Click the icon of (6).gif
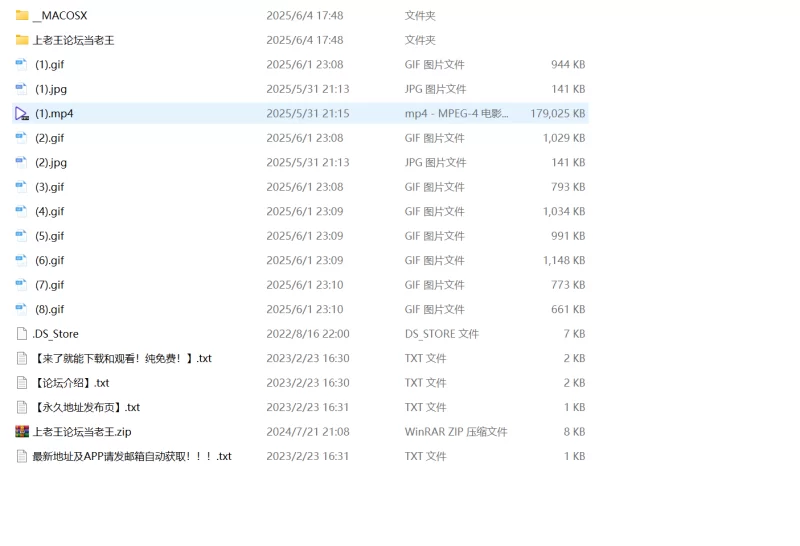This screenshot has width=800, height=546. pyautogui.click(x=21, y=260)
